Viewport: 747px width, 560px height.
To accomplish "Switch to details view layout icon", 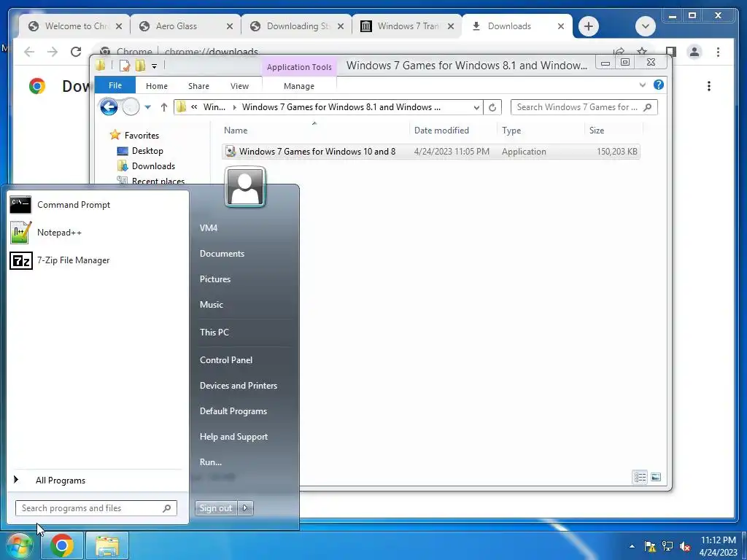I will click(x=640, y=477).
